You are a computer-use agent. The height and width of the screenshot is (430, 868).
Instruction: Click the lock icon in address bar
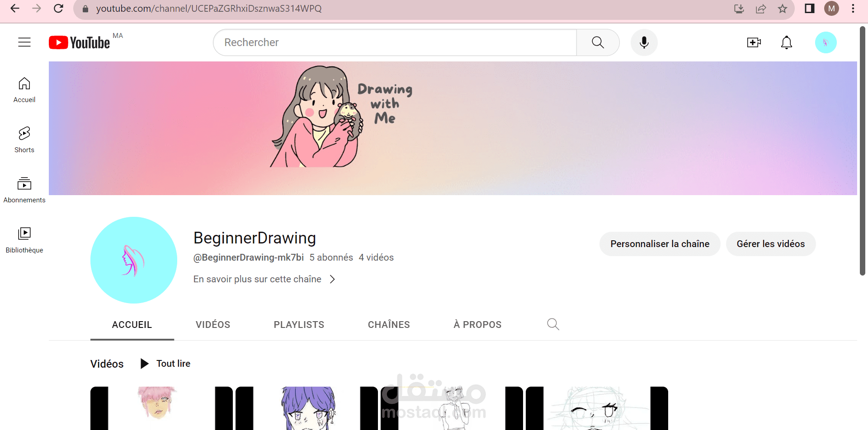(85, 9)
